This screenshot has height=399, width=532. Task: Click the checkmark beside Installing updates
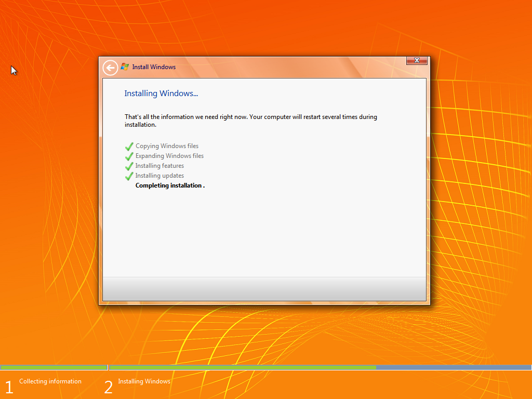click(x=129, y=176)
